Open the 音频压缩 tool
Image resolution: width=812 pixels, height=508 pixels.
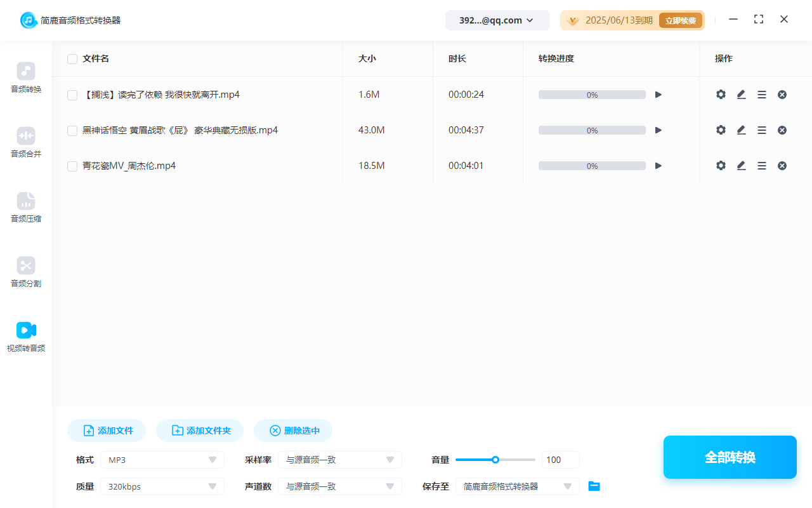[x=25, y=207]
